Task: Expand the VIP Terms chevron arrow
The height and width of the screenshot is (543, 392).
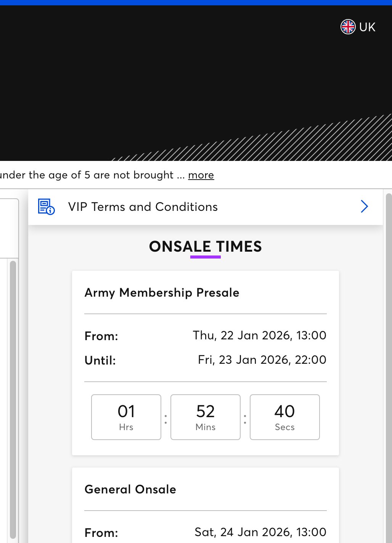Action: [364, 207]
